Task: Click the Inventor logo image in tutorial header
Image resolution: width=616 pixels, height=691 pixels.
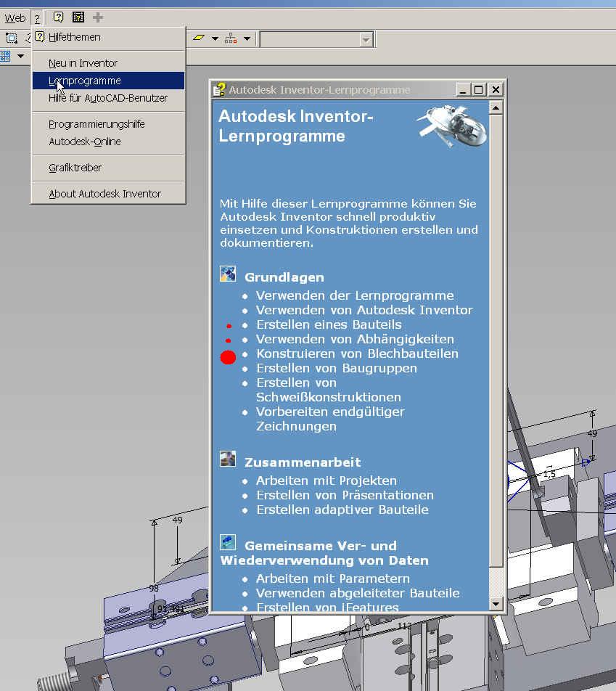Action: point(452,126)
